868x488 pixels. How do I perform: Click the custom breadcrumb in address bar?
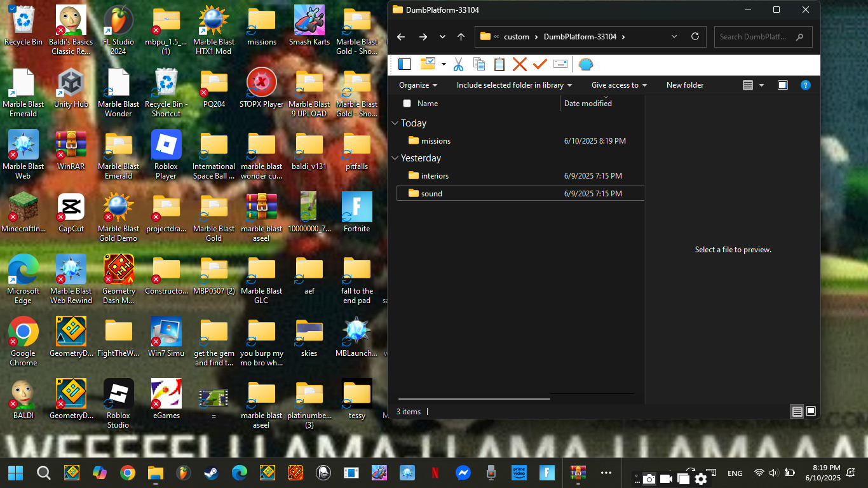click(517, 37)
